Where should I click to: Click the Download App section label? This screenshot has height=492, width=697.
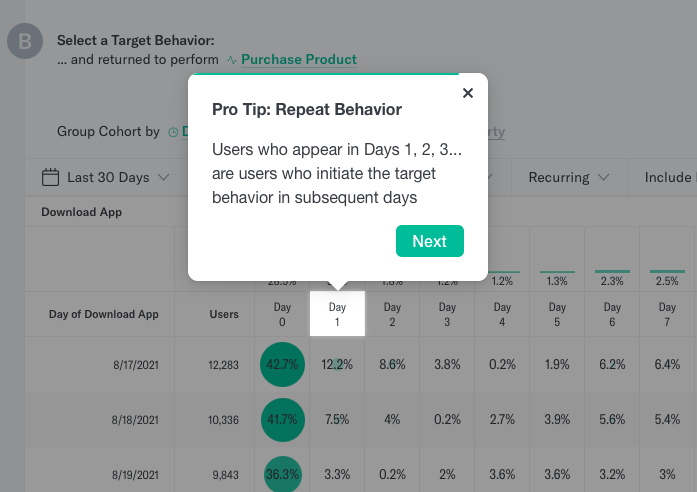81,212
